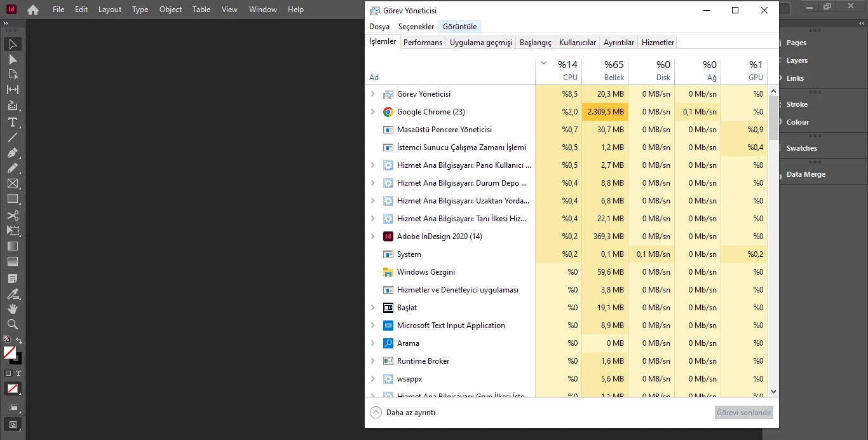The height and width of the screenshot is (440, 868).
Task: Open the Stroke panel
Action: 797,104
